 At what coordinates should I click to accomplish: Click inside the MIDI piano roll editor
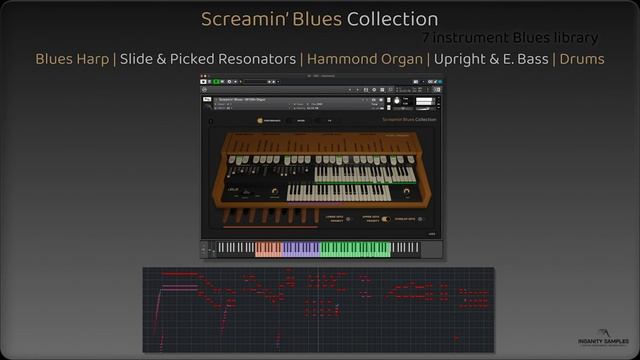318,310
